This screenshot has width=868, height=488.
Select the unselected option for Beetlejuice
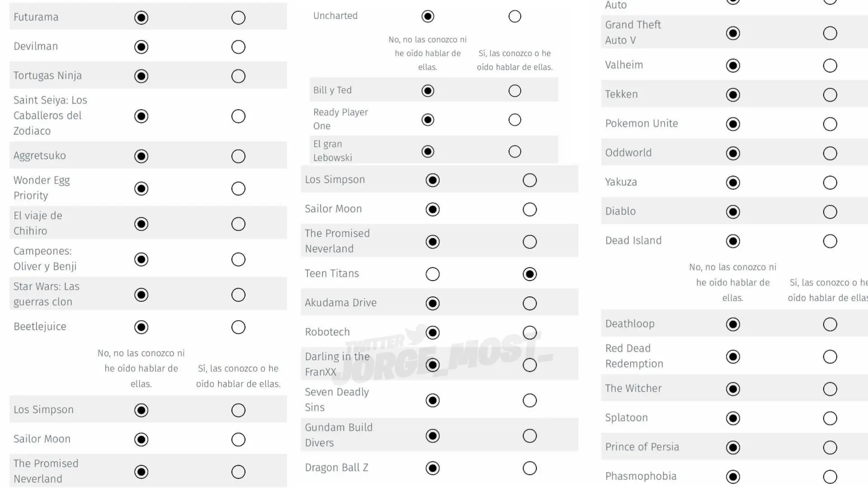[x=238, y=327]
